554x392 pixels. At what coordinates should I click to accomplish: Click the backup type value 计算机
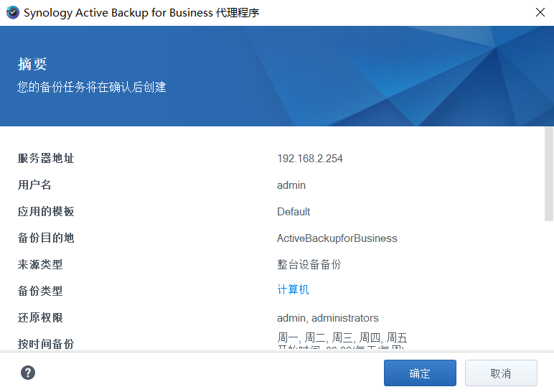(x=293, y=290)
